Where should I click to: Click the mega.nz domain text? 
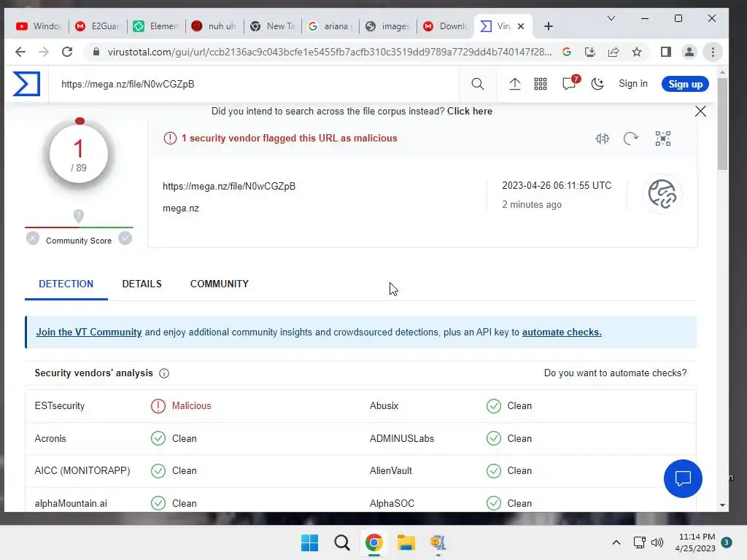[181, 209]
